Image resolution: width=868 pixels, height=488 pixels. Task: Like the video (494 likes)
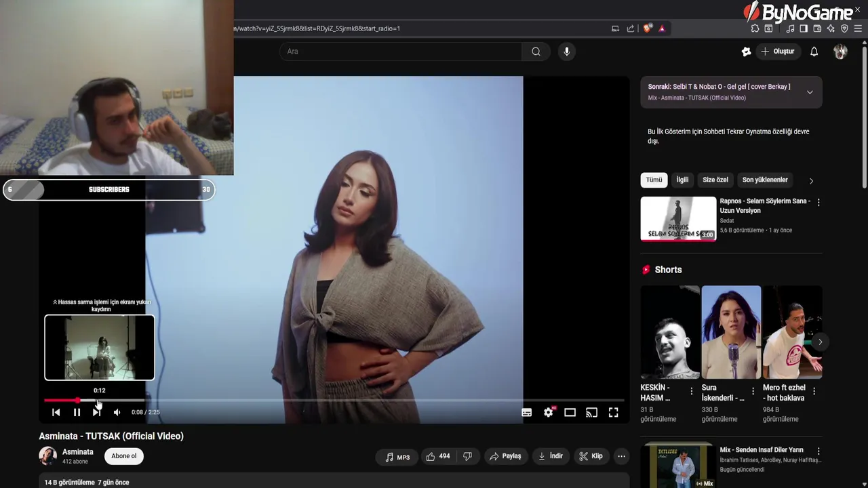coord(438,457)
